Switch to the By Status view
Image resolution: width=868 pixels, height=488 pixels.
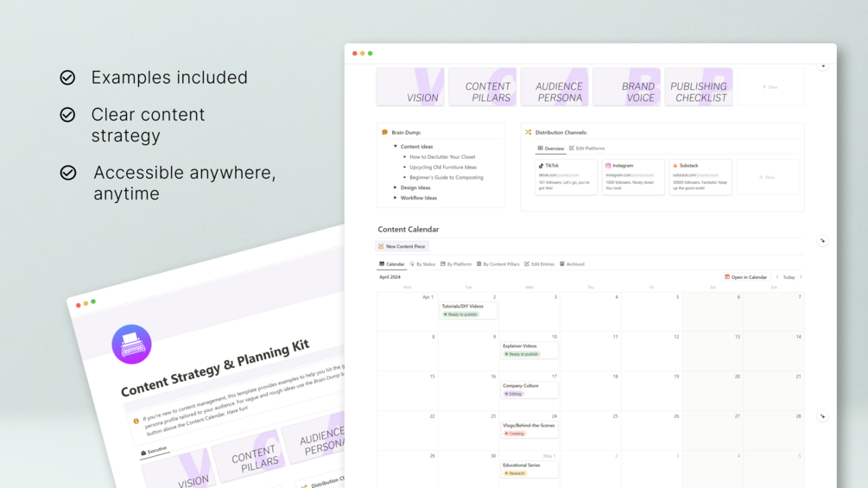(422, 264)
